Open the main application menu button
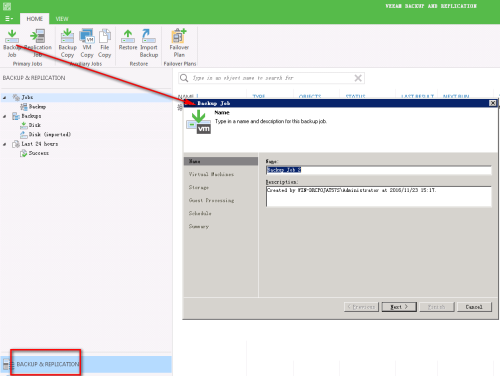The width and height of the screenshot is (500, 376). tap(9, 19)
